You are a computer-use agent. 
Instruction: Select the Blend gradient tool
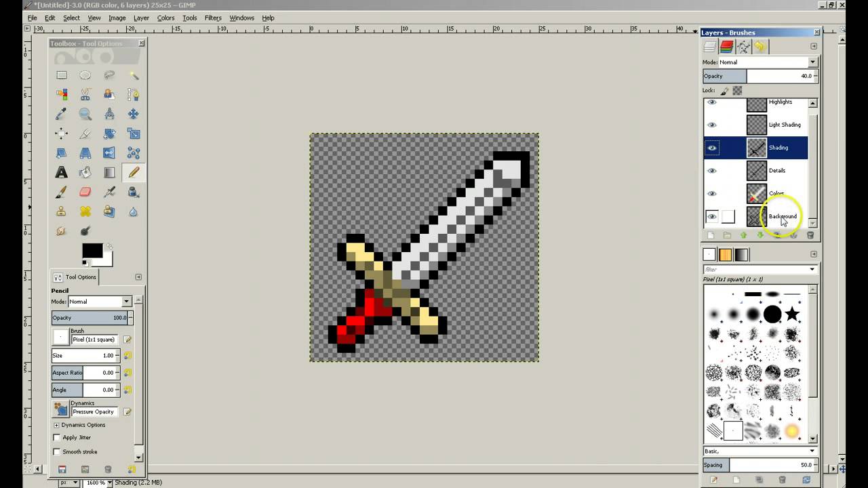tap(109, 173)
